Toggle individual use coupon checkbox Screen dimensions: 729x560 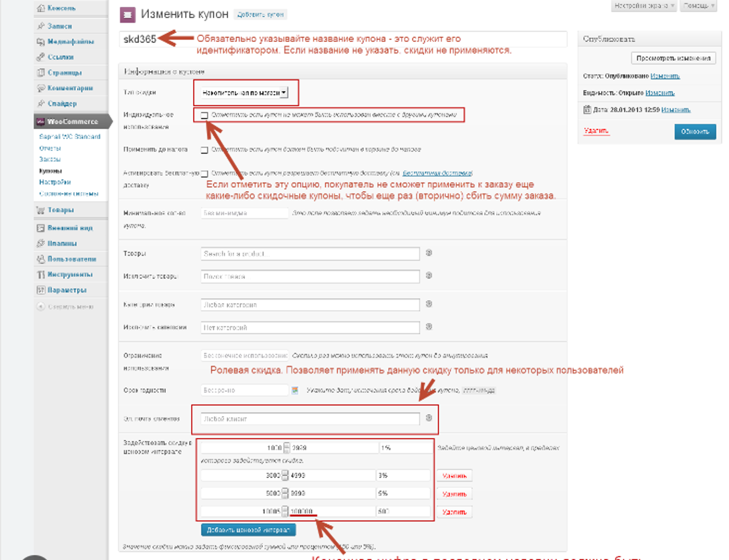(x=204, y=115)
